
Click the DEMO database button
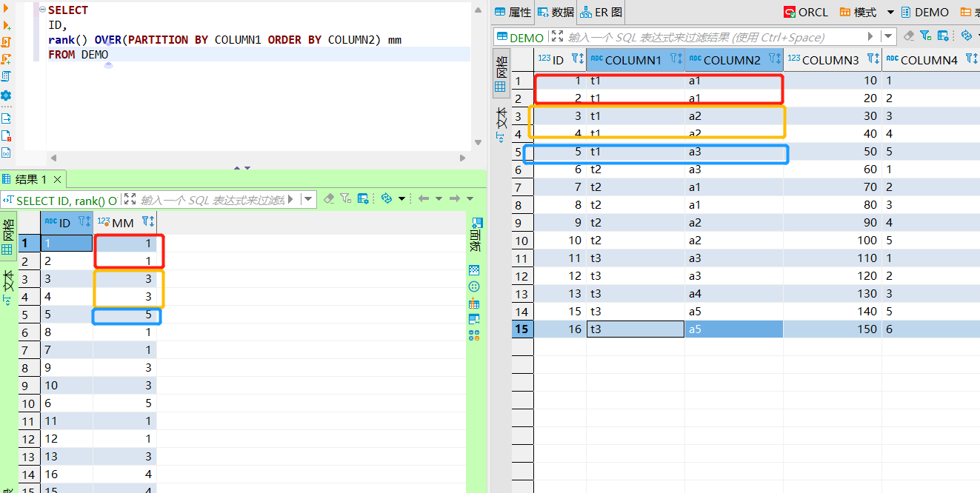[x=926, y=12]
